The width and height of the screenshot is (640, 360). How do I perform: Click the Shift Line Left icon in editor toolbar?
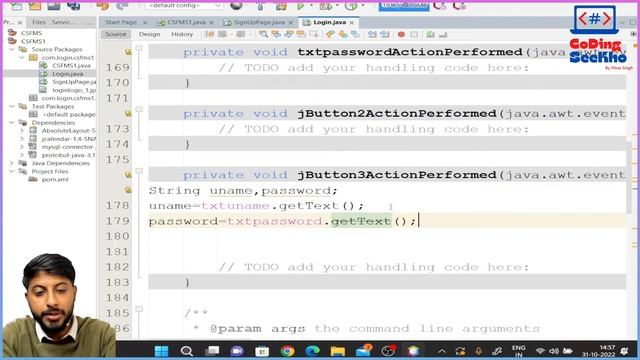[x=372, y=35]
